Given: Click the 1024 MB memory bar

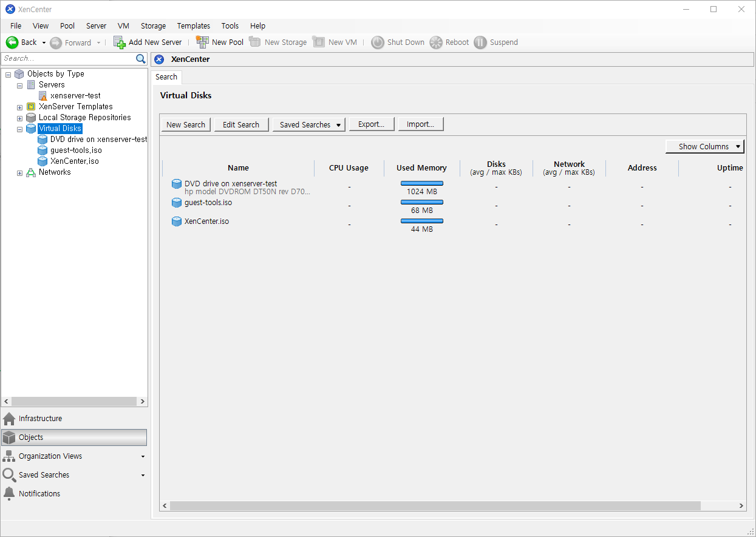Looking at the screenshot, I should point(422,183).
